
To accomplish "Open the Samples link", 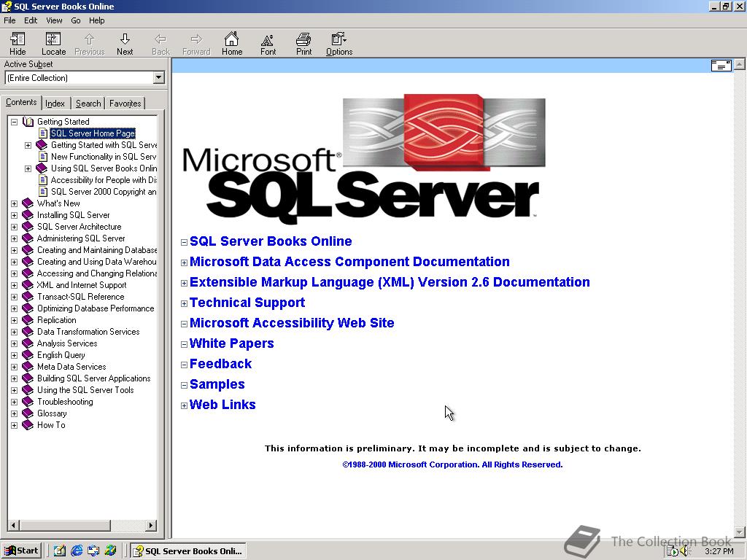I will pos(217,384).
